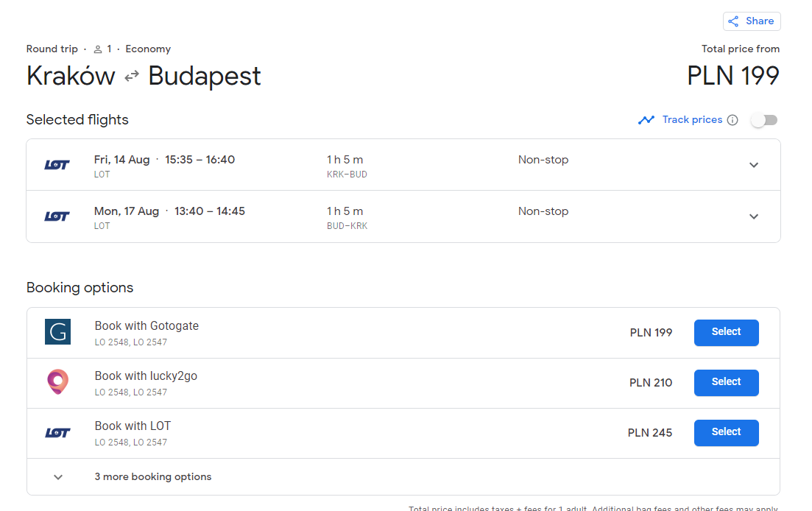The width and height of the screenshot is (812, 511).
Task: Click the Track prices graph icon
Action: (646, 120)
